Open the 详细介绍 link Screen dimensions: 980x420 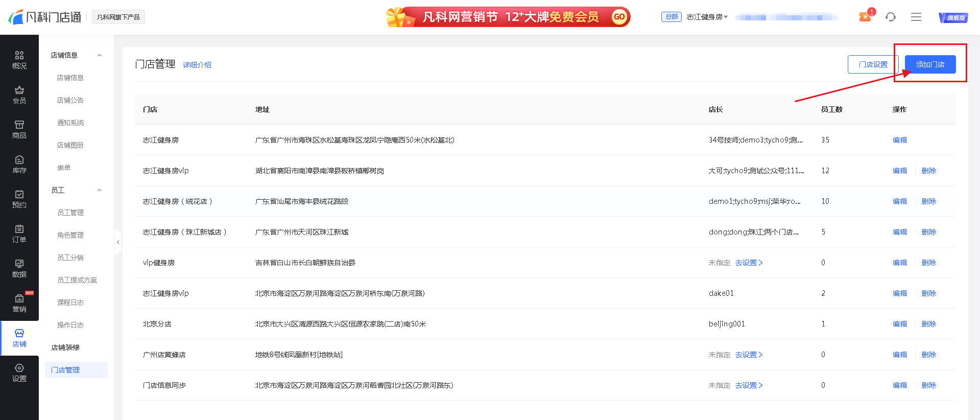point(197,65)
